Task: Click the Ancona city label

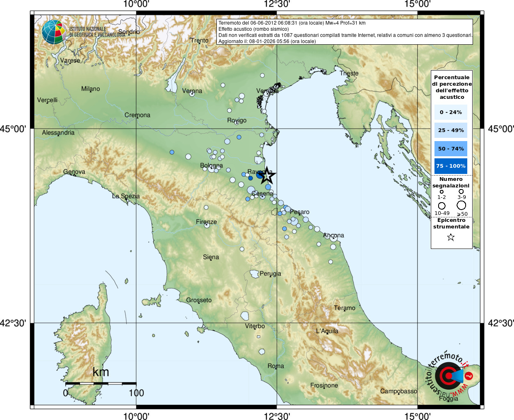Action: pyautogui.click(x=334, y=235)
